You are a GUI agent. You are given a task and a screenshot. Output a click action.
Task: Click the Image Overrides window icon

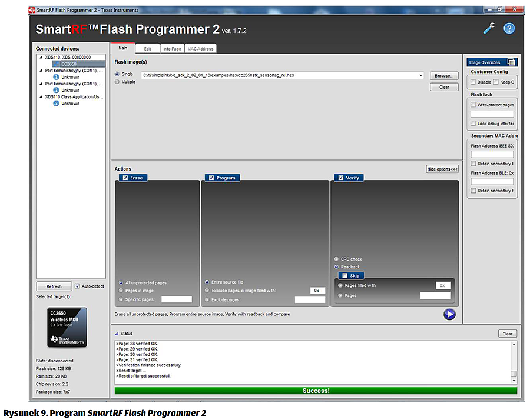[x=511, y=62]
